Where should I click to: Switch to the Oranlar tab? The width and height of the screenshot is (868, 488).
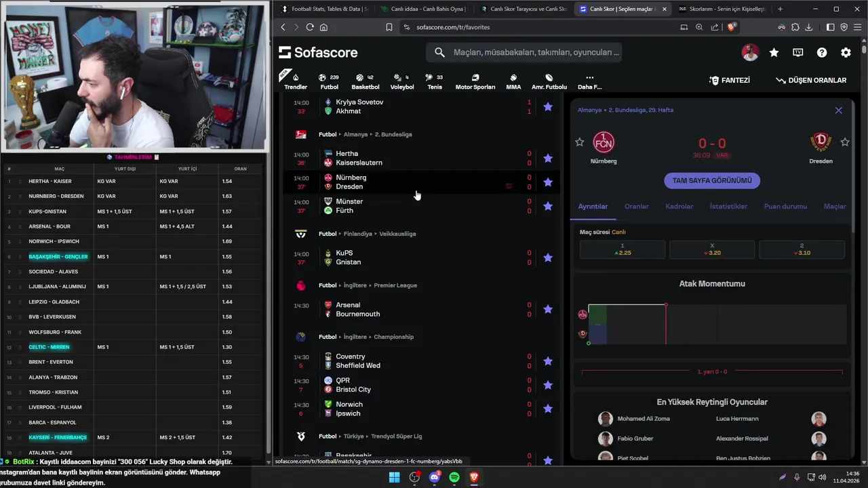pos(637,206)
